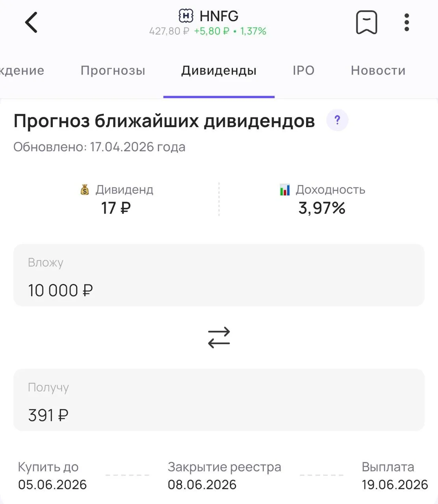Switch to the Прогнозы tab
Screen dimensions: 438x504
pyautogui.click(x=113, y=70)
